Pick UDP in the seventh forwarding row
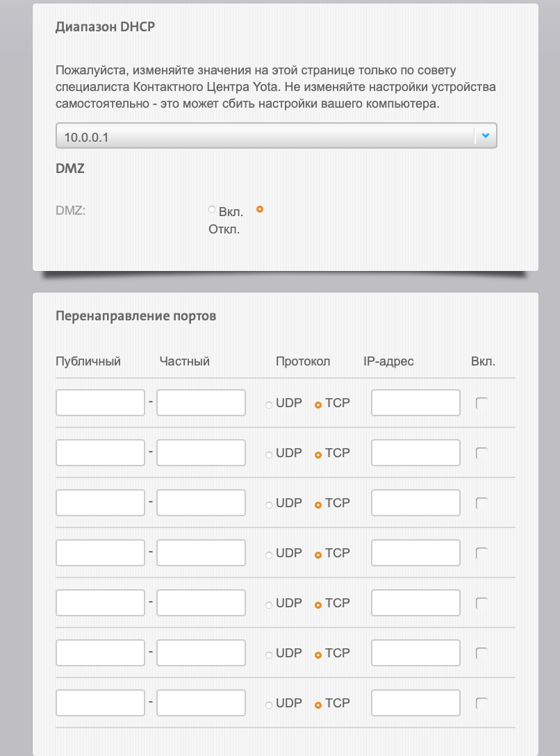 coord(269,705)
